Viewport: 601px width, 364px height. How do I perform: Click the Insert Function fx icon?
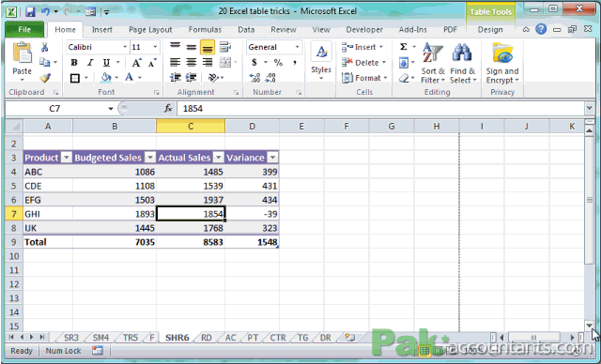(x=168, y=108)
